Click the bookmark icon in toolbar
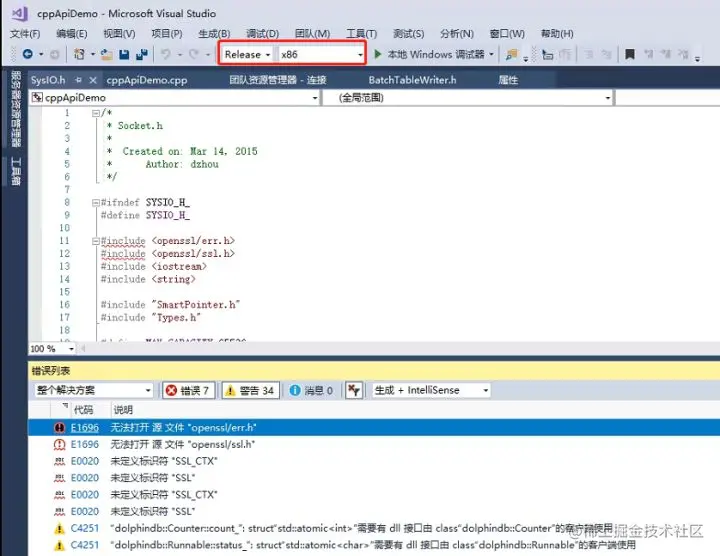 pos(630,54)
